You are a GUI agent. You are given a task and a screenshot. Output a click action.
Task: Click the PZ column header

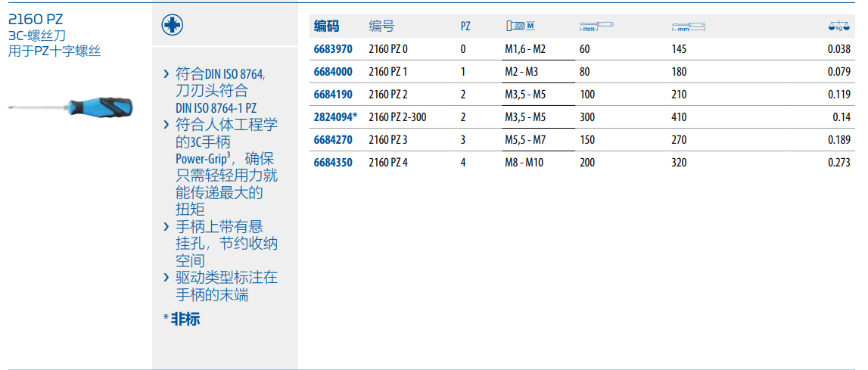click(x=465, y=26)
